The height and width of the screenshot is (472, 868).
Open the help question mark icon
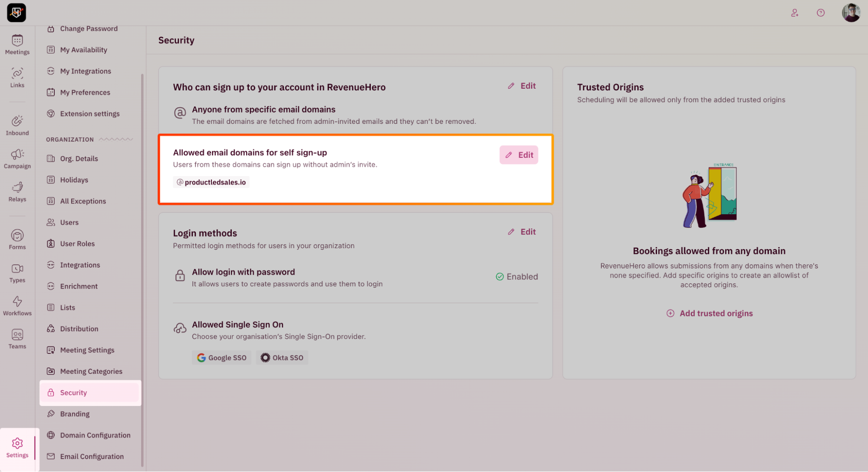coord(821,13)
